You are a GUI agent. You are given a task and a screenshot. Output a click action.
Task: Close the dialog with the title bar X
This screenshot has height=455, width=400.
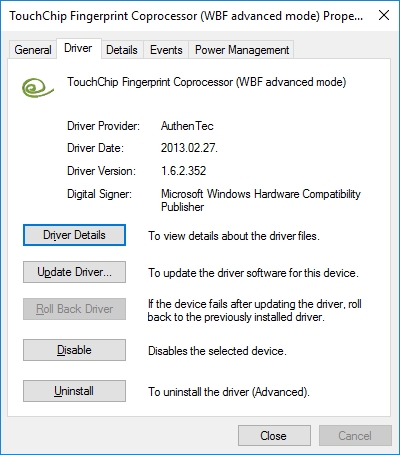(384, 15)
